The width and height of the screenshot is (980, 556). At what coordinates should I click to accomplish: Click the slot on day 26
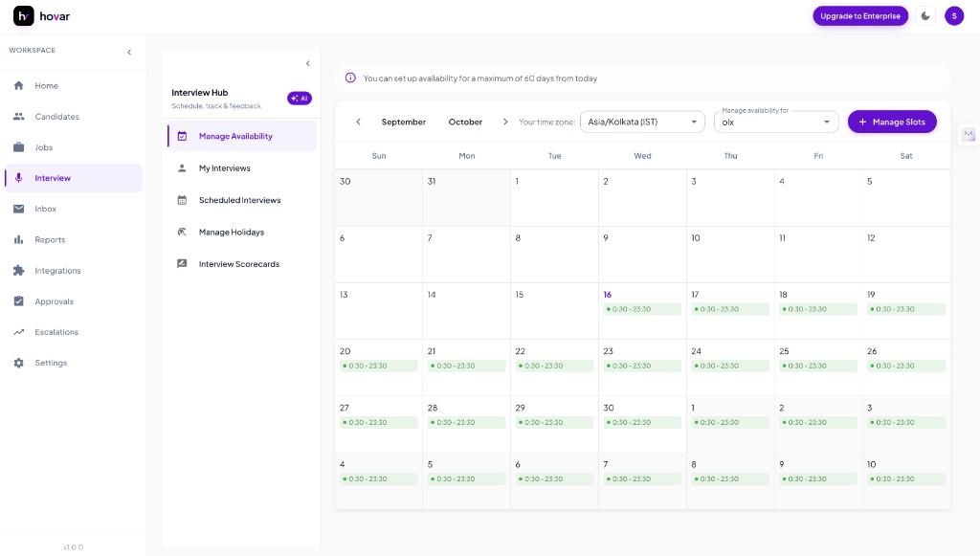[x=905, y=367]
